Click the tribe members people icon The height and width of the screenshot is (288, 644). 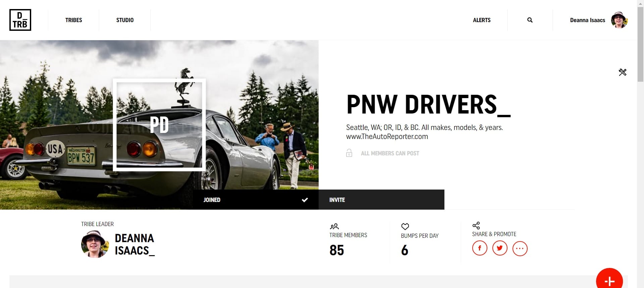point(334,226)
